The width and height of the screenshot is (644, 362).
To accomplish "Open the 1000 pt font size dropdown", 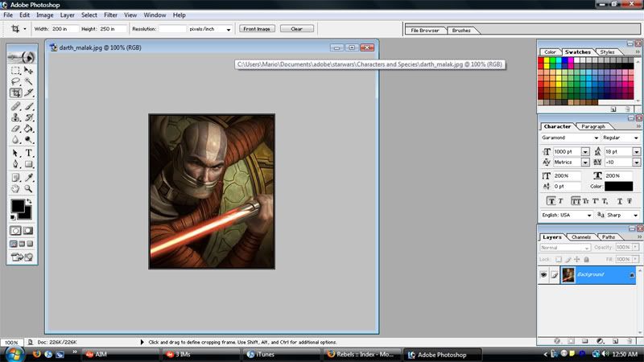I will [x=585, y=152].
